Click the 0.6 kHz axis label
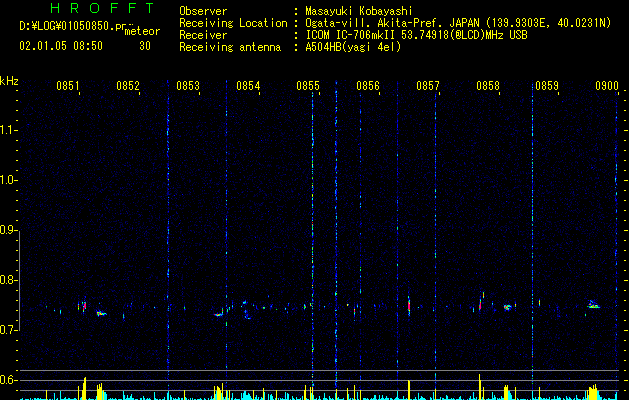The height and width of the screenshot is (400, 629). pos(8,380)
